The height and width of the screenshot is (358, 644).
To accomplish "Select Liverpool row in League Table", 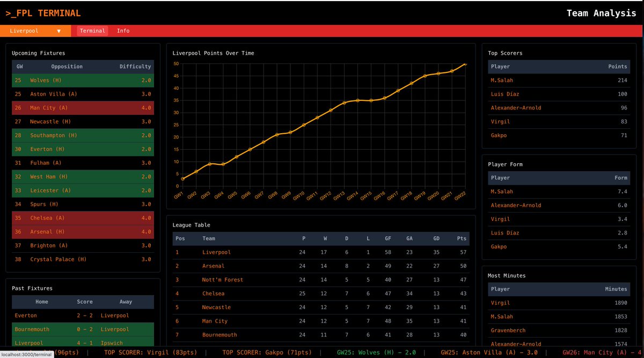I will pos(321,252).
